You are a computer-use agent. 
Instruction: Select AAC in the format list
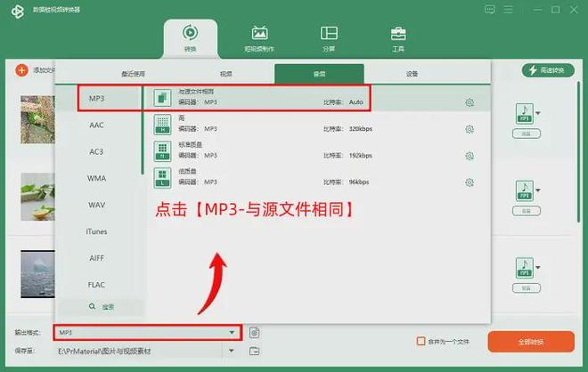point(96,125)
